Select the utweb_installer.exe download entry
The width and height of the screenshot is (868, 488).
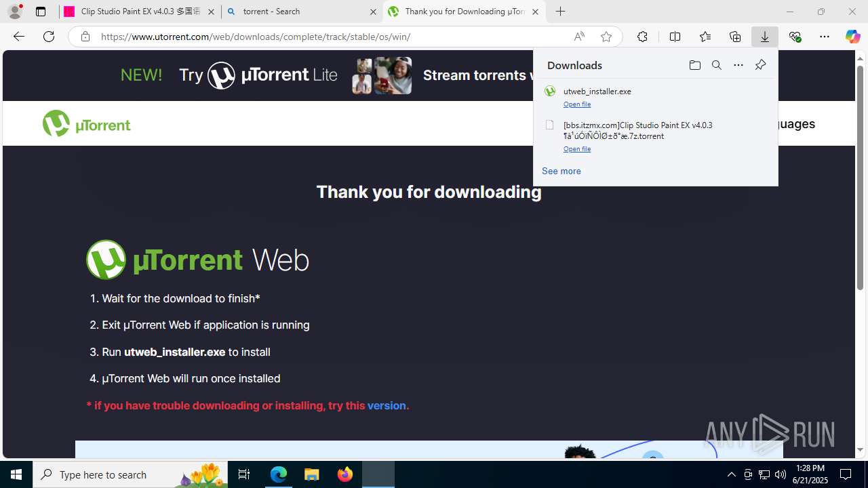tap(655, 97)
